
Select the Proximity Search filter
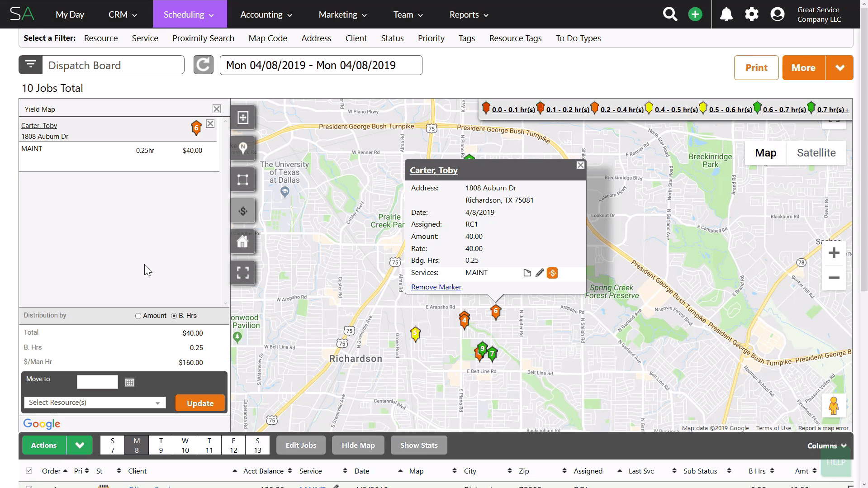pos(203,38)
